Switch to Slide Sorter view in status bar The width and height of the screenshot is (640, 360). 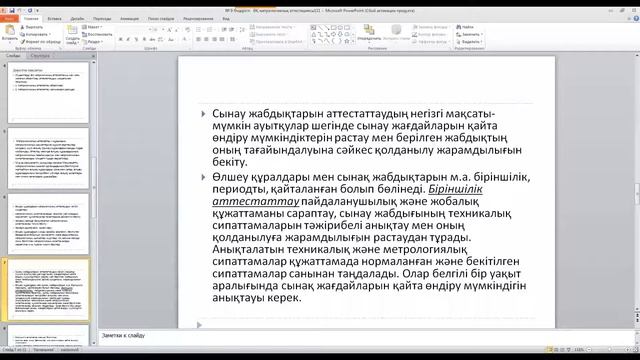coord(556,350)
